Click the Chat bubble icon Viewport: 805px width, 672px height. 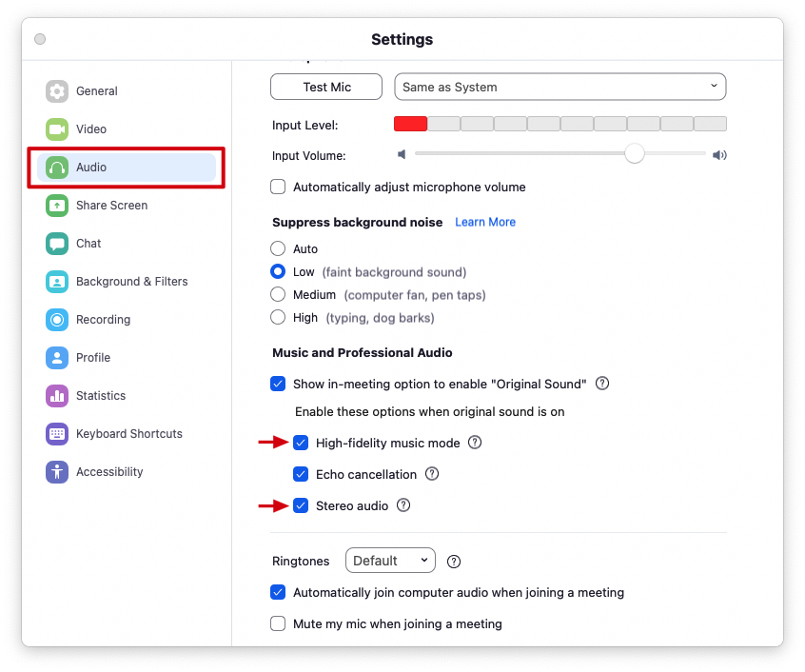57,244
